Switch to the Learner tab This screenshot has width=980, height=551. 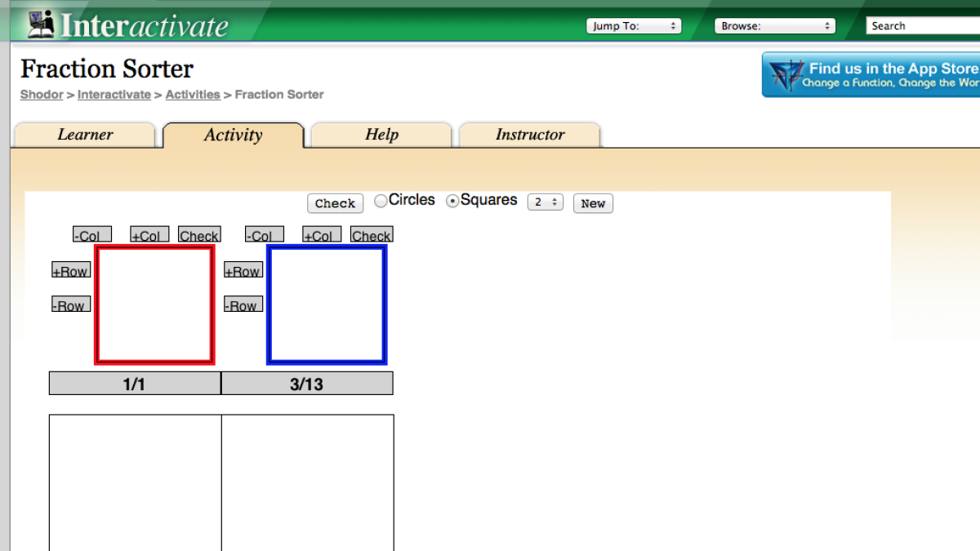click(x=84, y=135)
